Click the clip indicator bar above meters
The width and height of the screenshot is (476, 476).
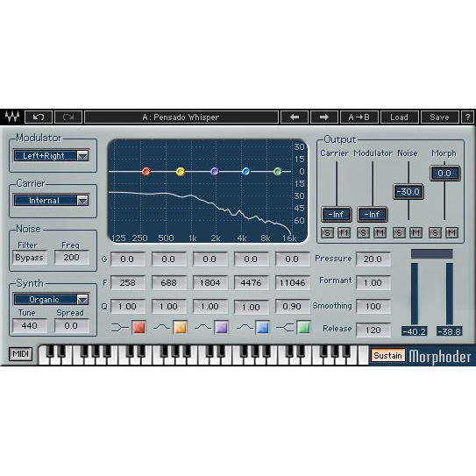(x=431, y=254)
